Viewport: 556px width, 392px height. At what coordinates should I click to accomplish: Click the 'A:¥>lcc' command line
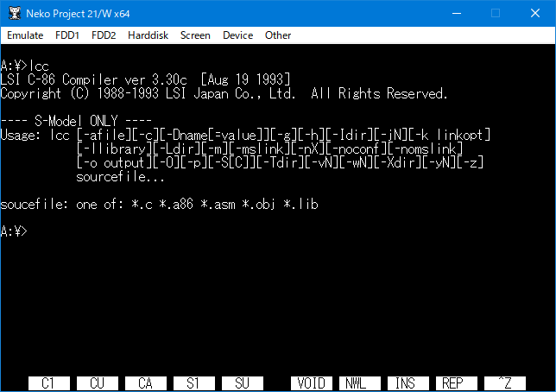[24, 66]
